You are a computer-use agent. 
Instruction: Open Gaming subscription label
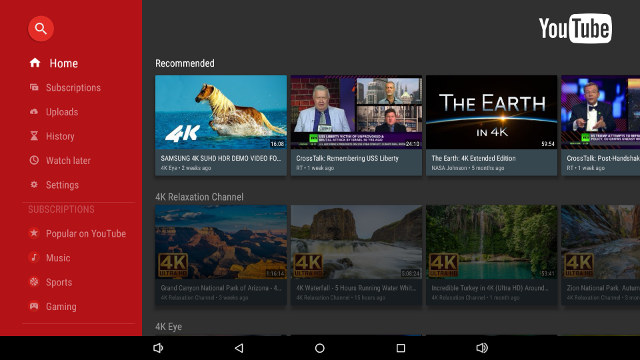coord(61,307)
